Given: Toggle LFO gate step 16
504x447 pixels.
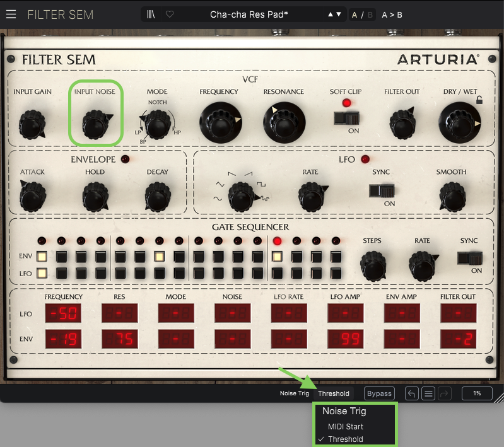Looking at the screenshot, I should [x=336, y=273].
